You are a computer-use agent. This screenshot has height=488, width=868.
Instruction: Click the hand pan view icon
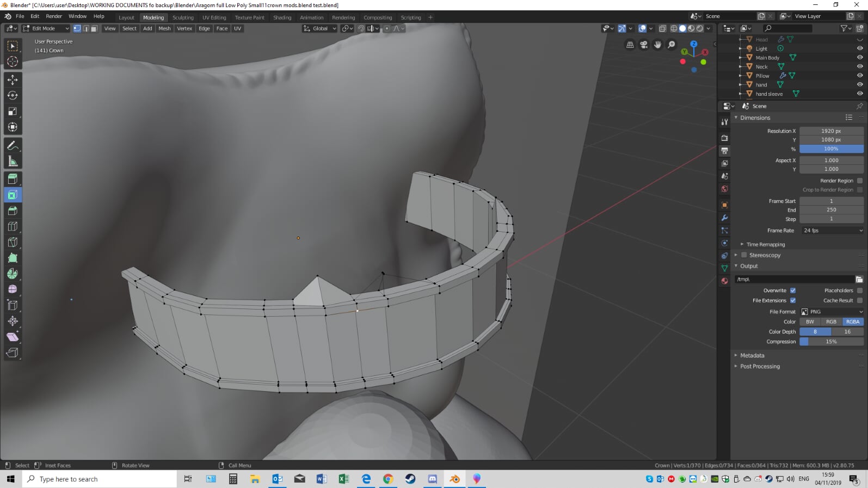(x=657, y=45)
